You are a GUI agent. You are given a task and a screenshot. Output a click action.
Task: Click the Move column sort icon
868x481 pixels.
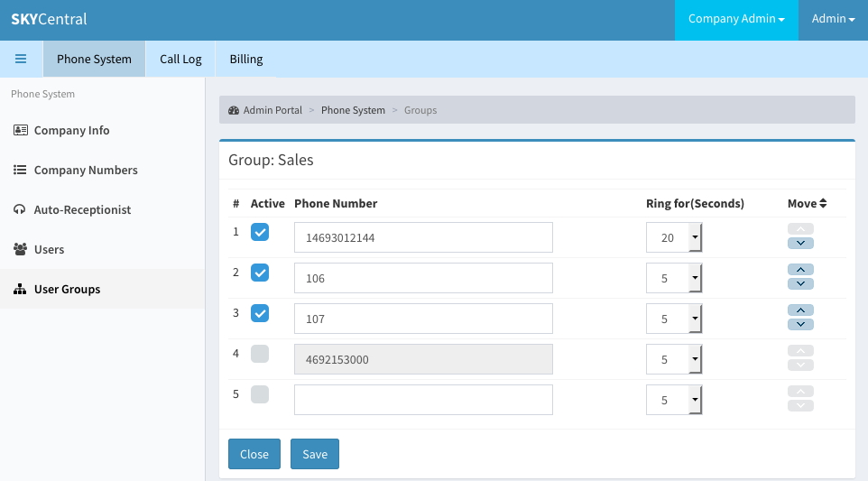[x=823, y=203]
